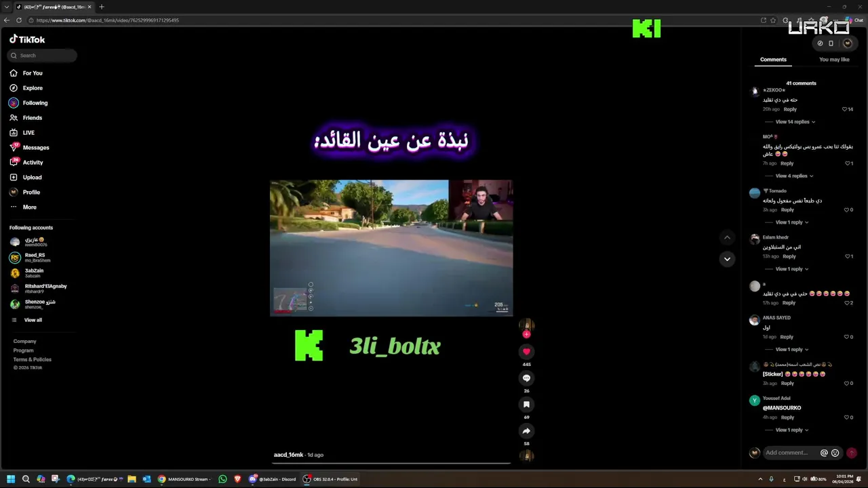Insert a mention with @ icon
The width and height of the screenshot is (868, 488).
[x=824, y=453]
